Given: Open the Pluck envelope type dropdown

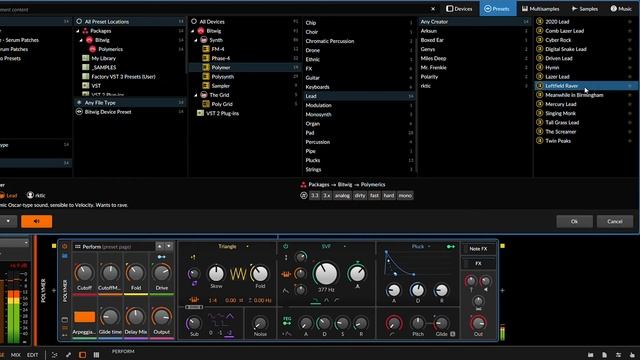Looking at the screenshot, I should pos(429,247).
